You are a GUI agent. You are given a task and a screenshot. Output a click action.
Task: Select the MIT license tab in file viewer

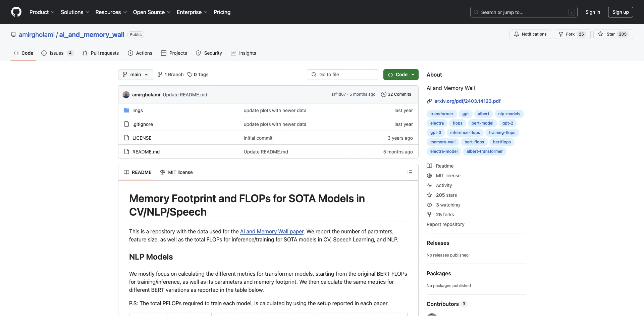[x=176, y=172]
